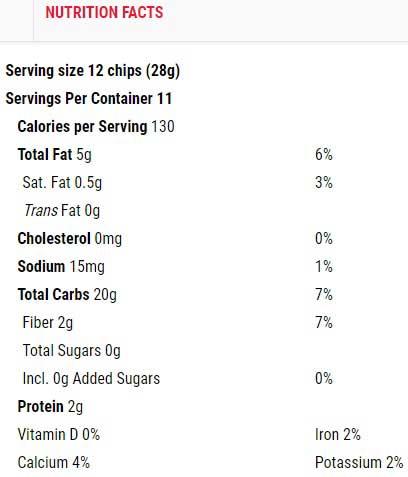Image resolution: width=408 pixels, height=477 pixels.
Task: Click the 1% daily value for Sodium
Action: [x=324, y=267]
